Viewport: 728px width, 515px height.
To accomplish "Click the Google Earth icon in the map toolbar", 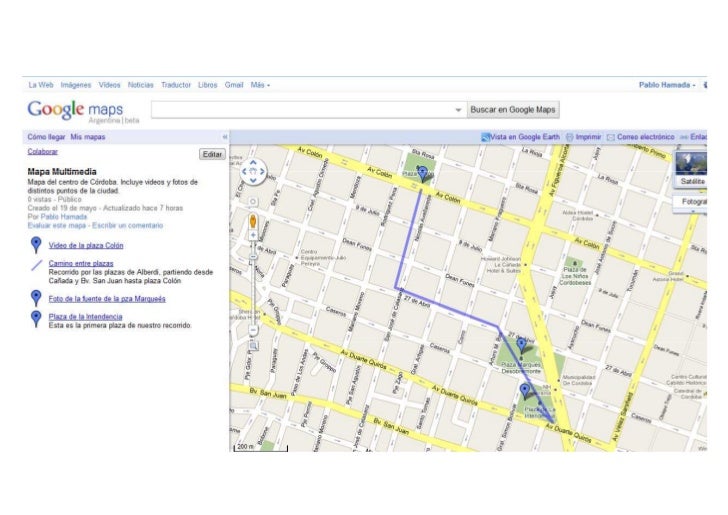I will click(485, 137).
